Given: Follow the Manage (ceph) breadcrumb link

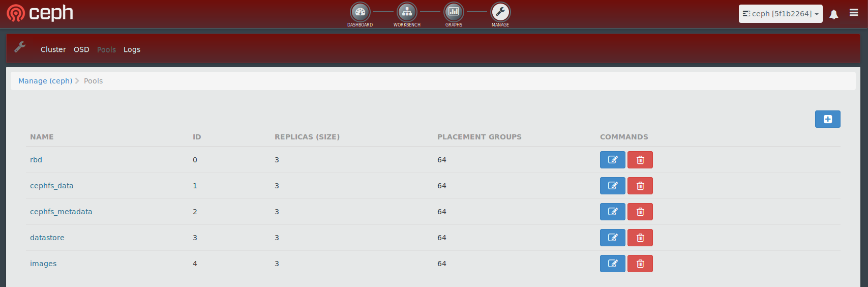Looking at the screenshot, I should click(45, 81).
